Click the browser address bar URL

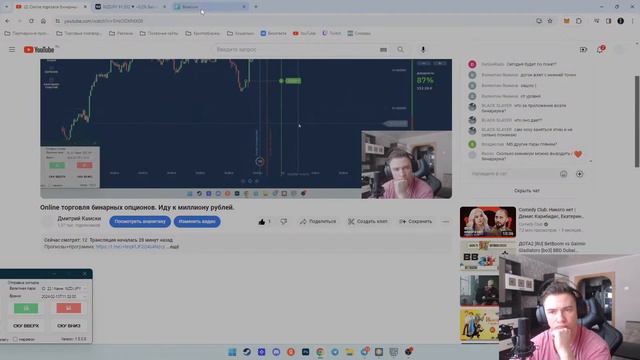click(x=104, y=21)
